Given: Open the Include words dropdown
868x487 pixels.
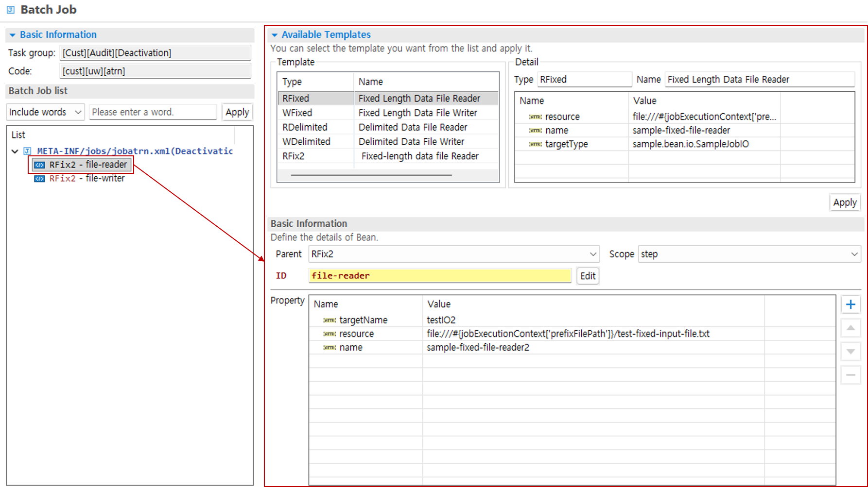Looking at the screenshot, I should (46, 112).
